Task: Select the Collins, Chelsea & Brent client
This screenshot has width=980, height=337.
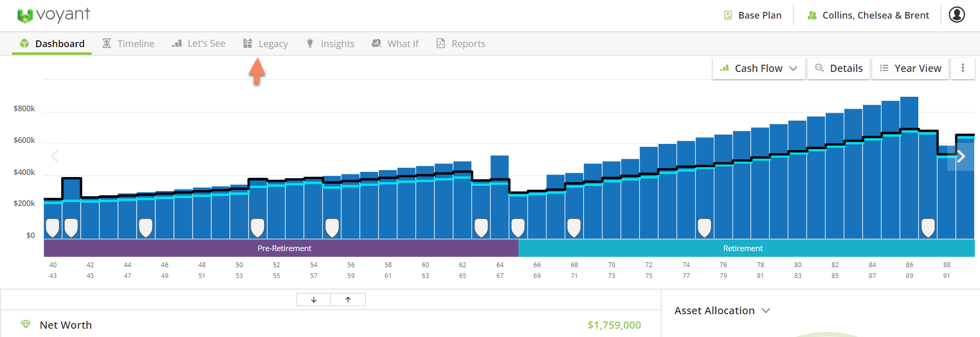Action: click(x=868, y=16)
